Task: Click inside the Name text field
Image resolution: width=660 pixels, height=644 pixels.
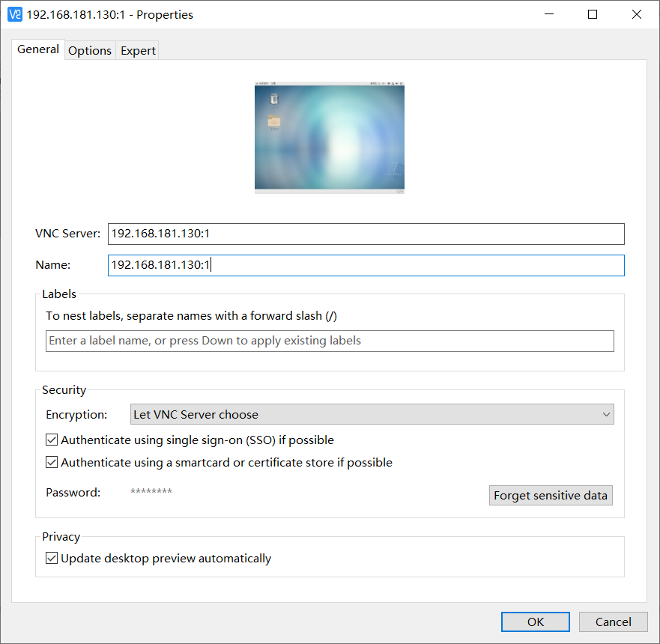Action: click(x=366, y=265)
